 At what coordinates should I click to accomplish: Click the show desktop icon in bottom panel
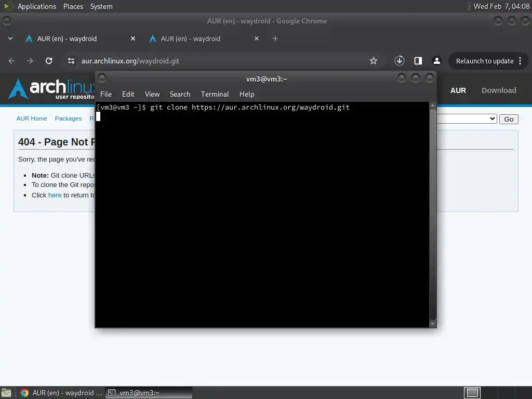6,393
